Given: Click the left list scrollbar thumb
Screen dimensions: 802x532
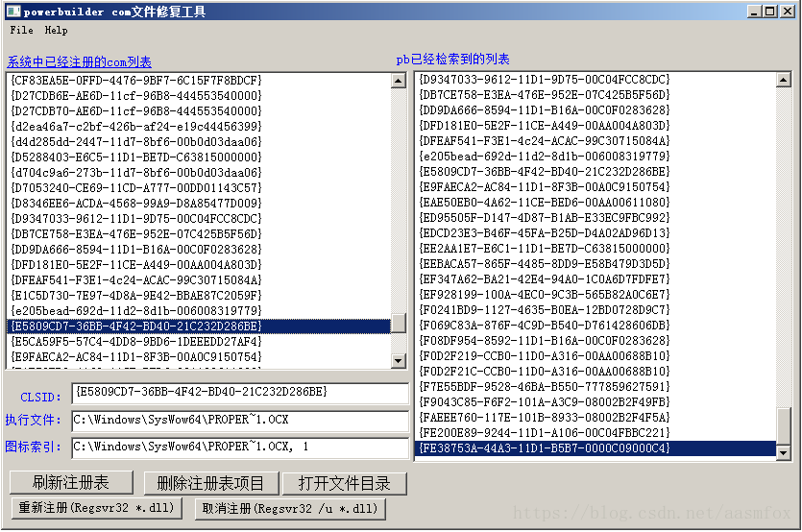Looking at the screenshot, I should 399,323.
